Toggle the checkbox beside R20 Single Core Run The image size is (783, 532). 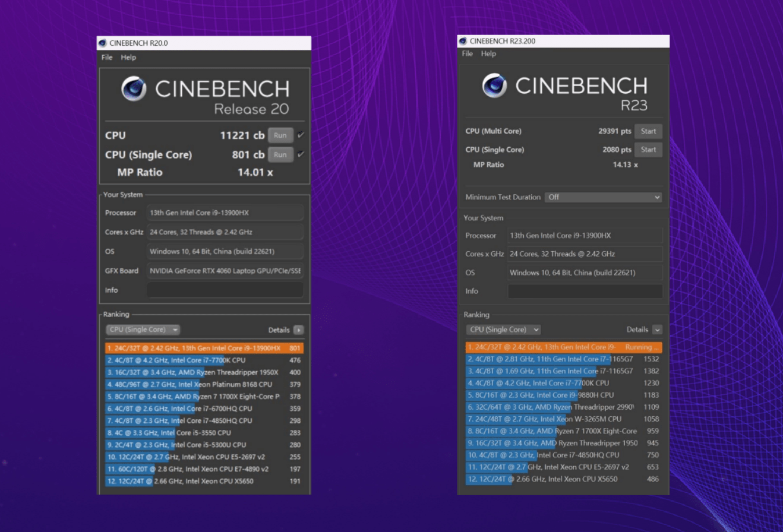point(301,154)
